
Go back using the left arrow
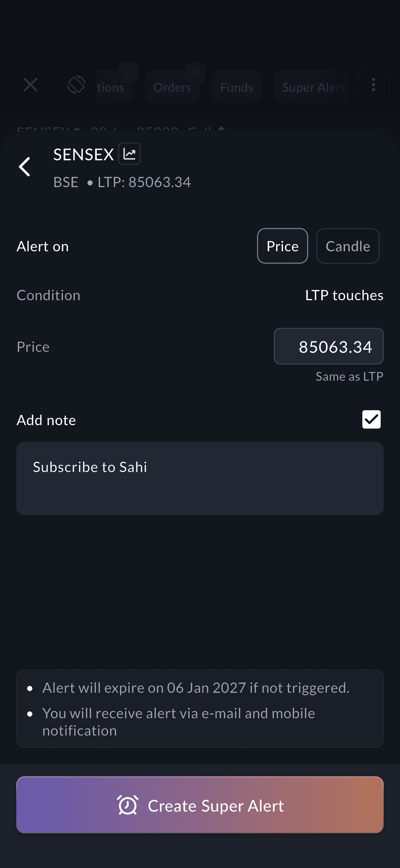(x=25, y=167)
